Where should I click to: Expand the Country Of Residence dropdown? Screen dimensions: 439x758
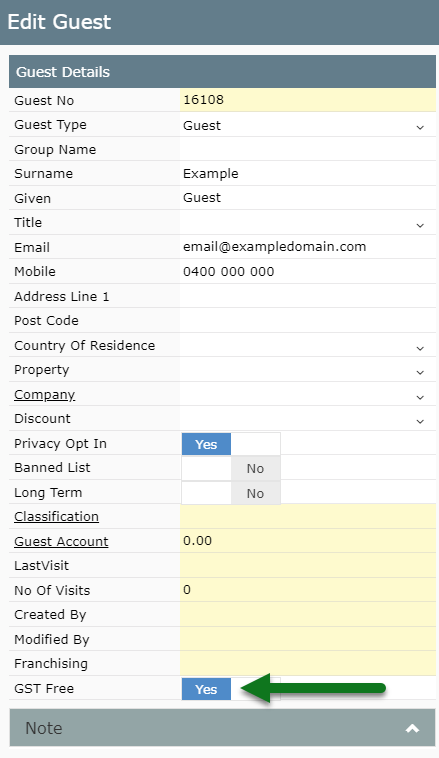(307, 346)
